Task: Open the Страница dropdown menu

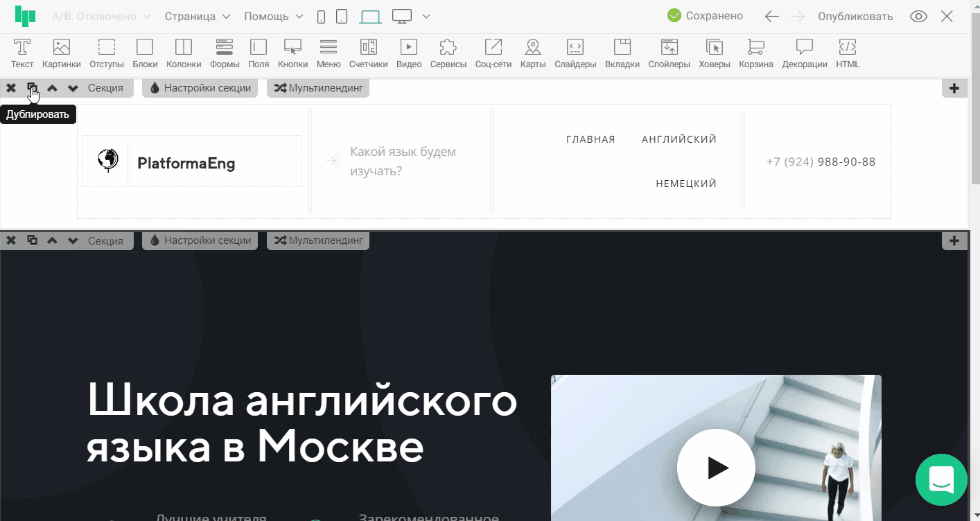Action: pyautogui.click(x=198, y=17)
